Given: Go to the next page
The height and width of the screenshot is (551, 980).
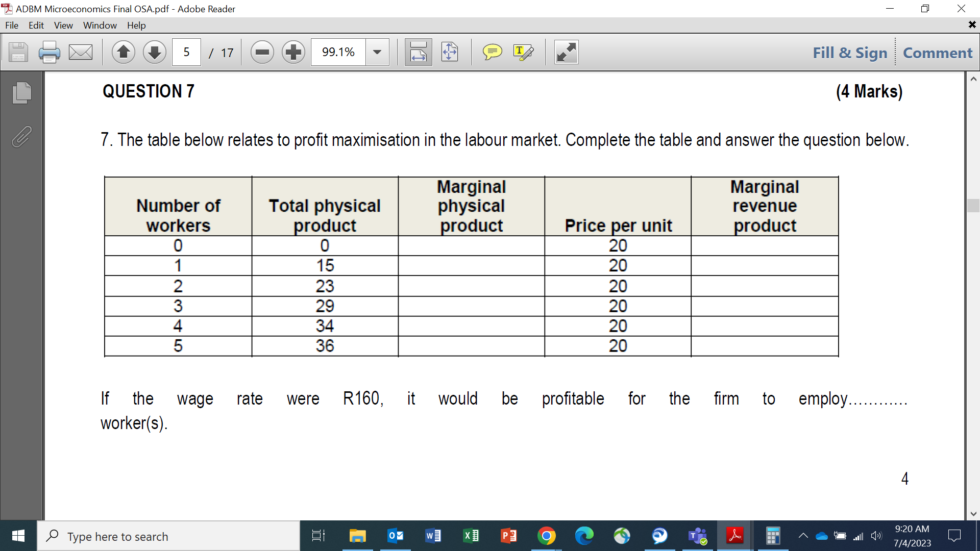Looking at the screenshot, I should 154,52.
